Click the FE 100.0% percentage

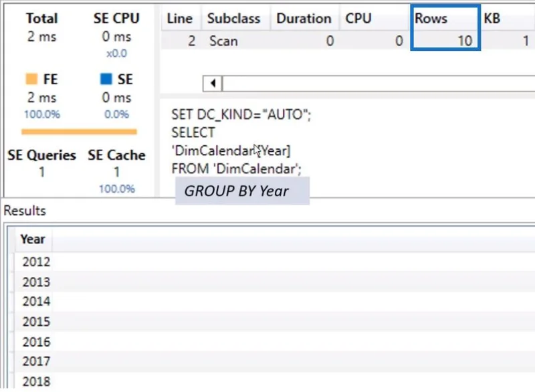point(42,114)
